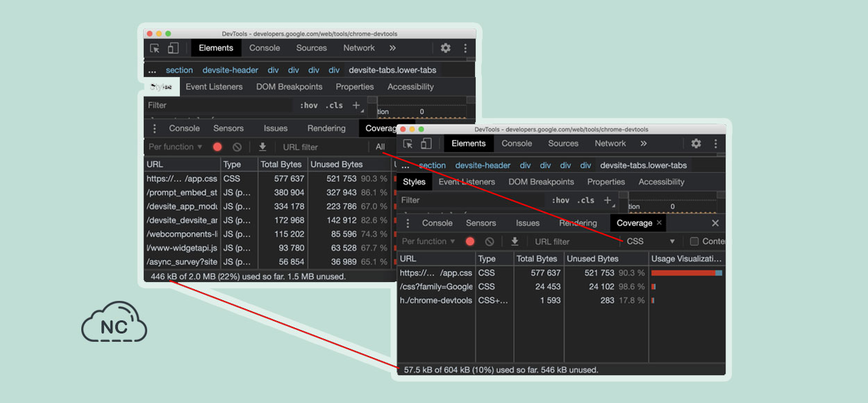Viewport: 868px width, 403px height.
Task: Open the kebab menu beside front window gear
Action: click(715, 143)
